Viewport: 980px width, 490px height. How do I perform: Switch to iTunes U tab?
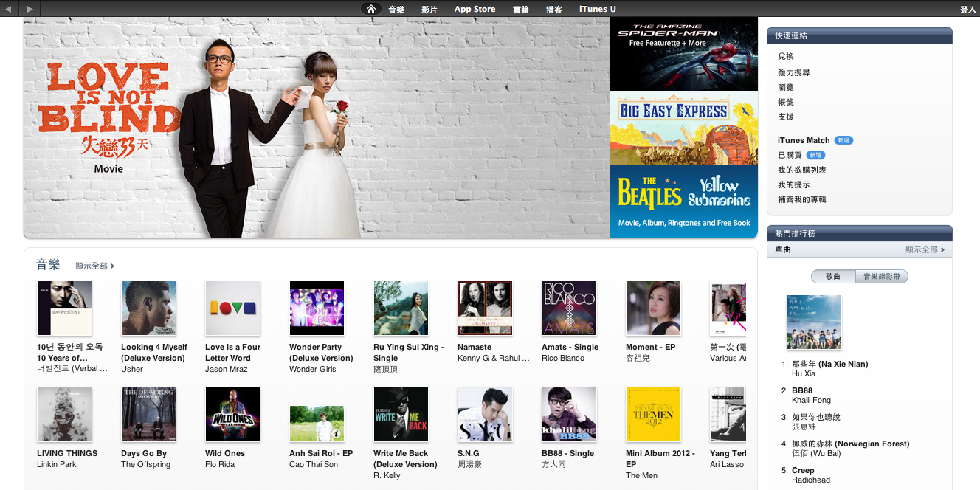click(x=597, y=9)
